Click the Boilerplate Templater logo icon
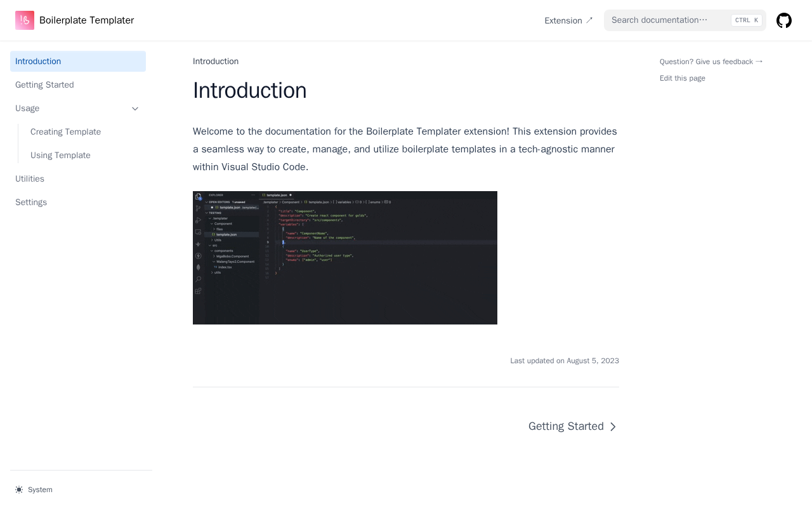The height and width of the screenshot is (508, 812). tap(25, 20)
